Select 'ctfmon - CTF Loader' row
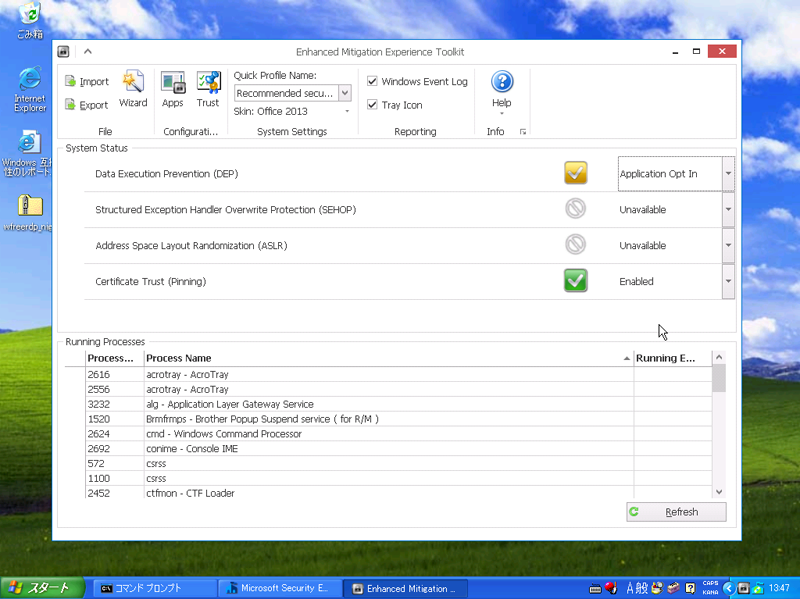This screenshot has height=599, width=800. 399,493
